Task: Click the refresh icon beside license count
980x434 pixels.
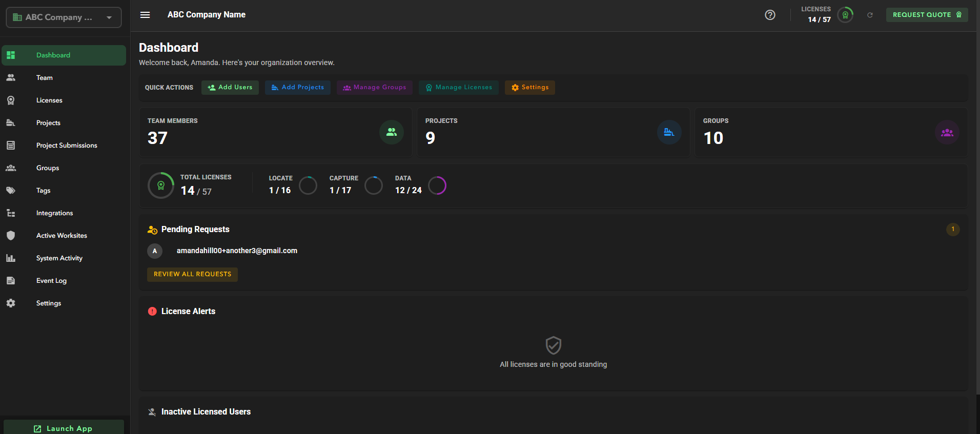Action: (870, 15)
